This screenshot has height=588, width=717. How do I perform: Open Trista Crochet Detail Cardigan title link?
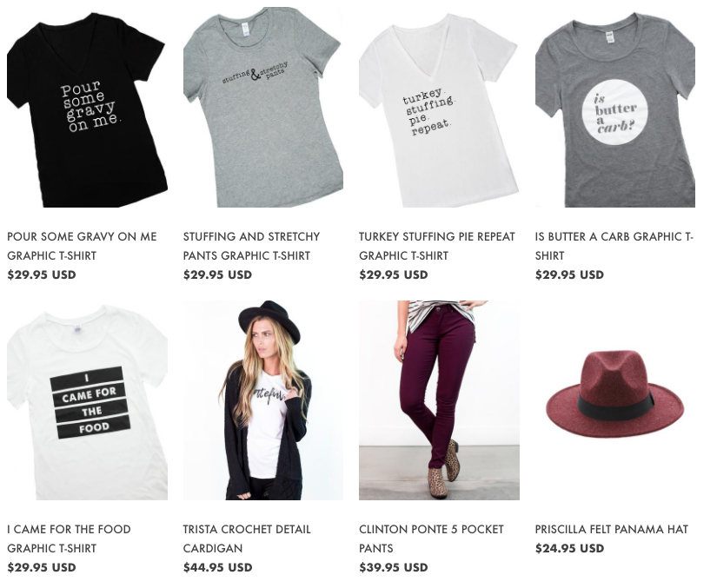(247, 538)
